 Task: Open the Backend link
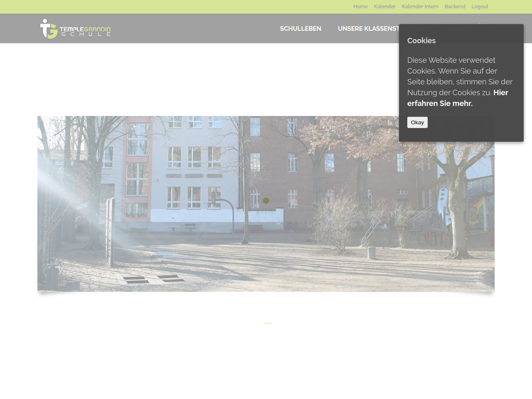click(455, 7)
